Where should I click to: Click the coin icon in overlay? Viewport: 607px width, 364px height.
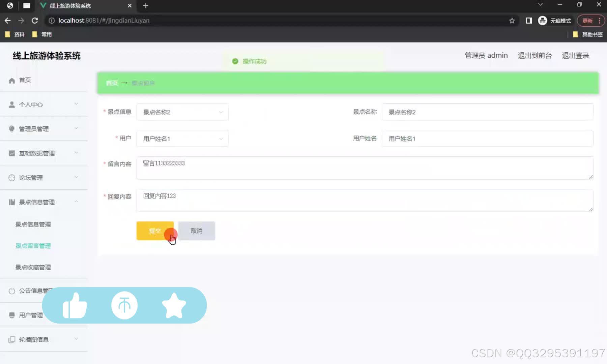pos(124,305)
